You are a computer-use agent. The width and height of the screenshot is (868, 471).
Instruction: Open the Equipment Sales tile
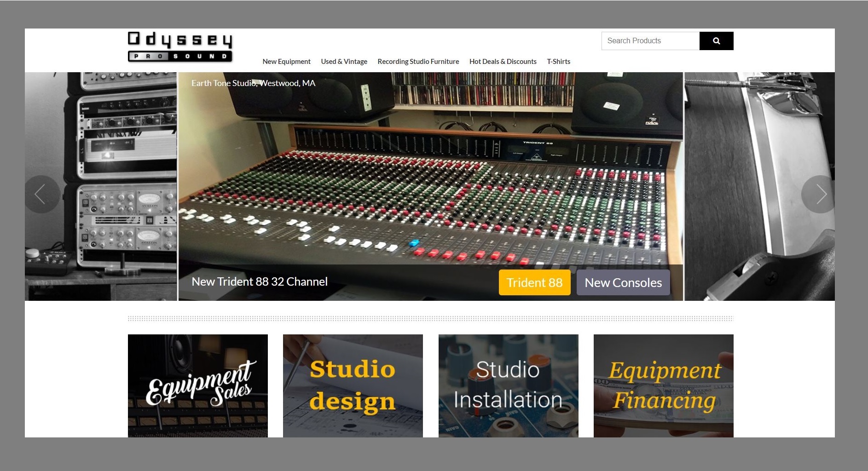tap(198, 385)
